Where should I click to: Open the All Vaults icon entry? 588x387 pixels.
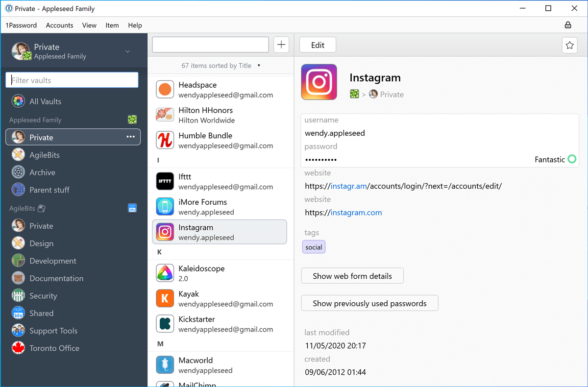point(19,101)
